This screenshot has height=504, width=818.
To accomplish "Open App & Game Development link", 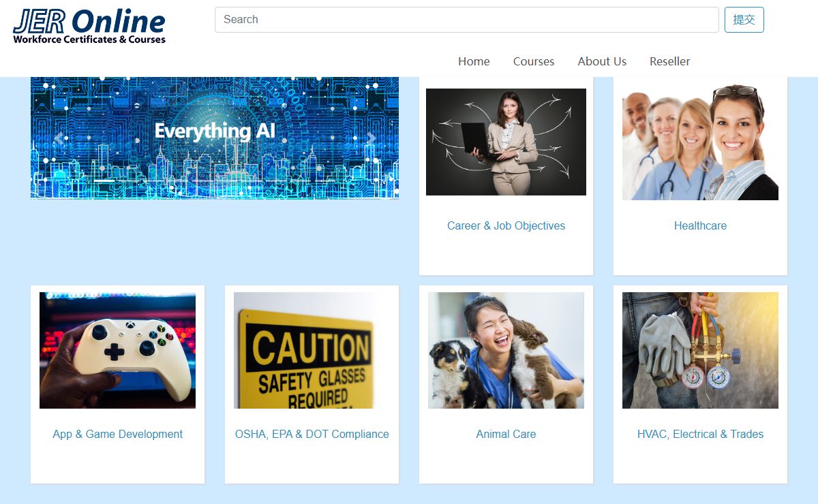I will 117,434.
